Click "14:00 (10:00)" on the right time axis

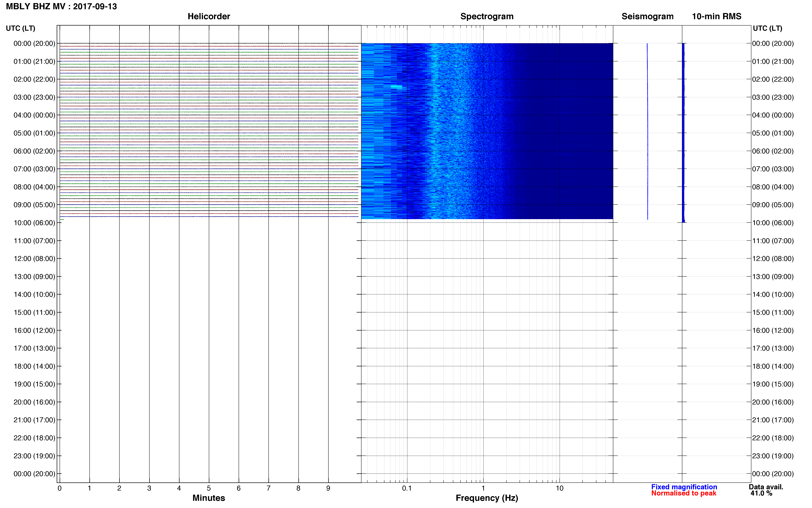coord(773,295)
